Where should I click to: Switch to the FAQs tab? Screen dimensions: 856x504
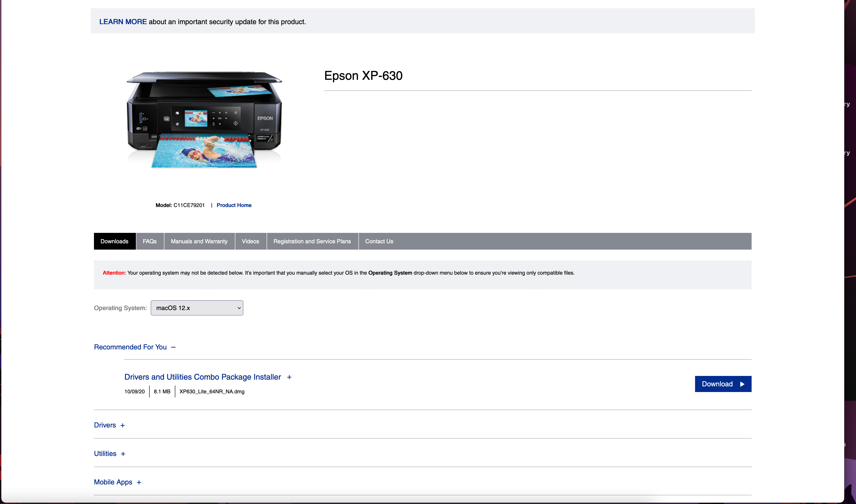point(149,241)
